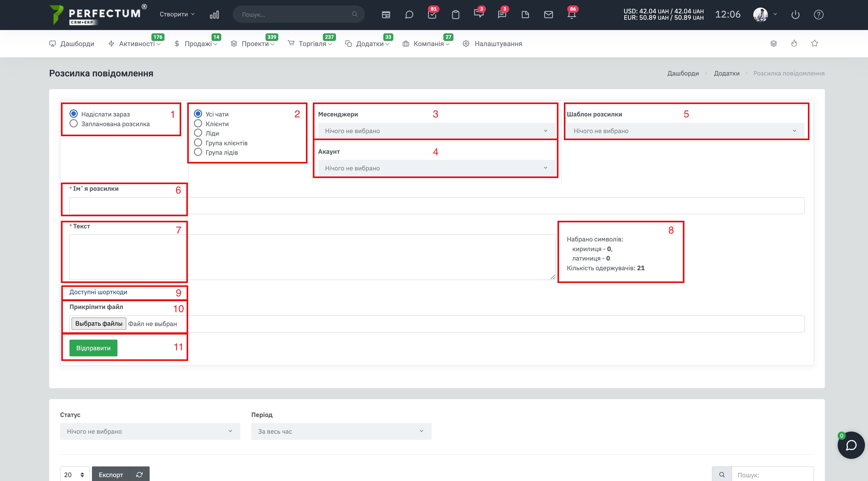Open tasks checklist icon with badge 81
Viewport: 868px width, 481px height.
click(432, 15)
